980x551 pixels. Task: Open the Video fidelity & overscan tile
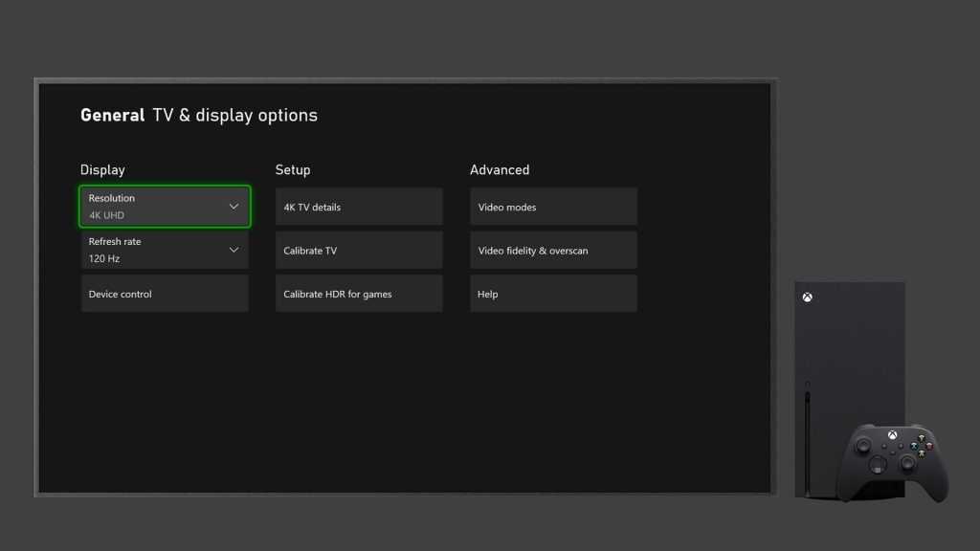tap(553, 250)
